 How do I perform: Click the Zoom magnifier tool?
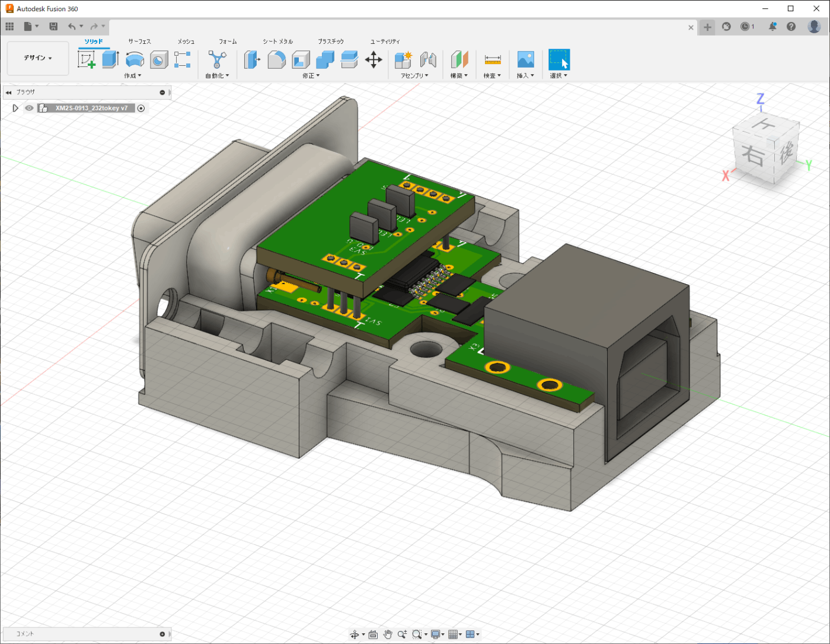point(402,635)
